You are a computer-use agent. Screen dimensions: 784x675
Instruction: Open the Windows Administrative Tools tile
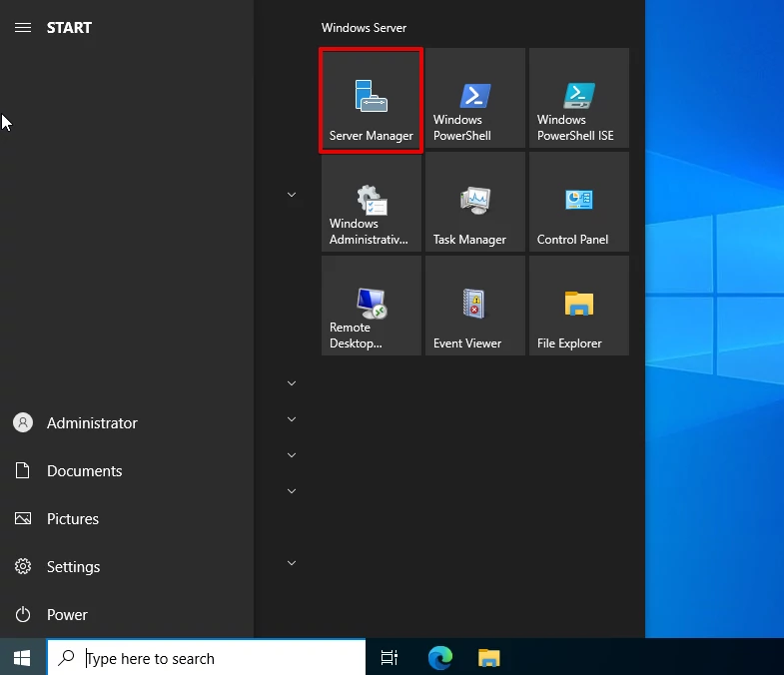point(371,202)
